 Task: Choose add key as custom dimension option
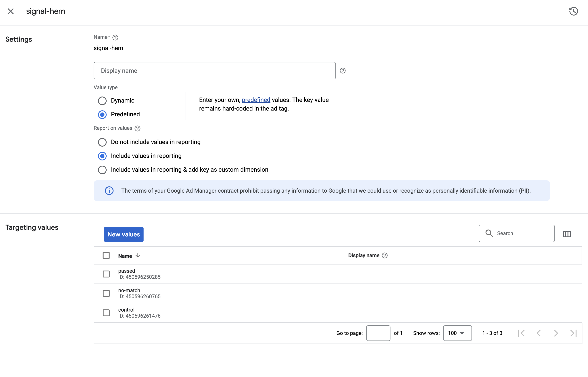102,170
